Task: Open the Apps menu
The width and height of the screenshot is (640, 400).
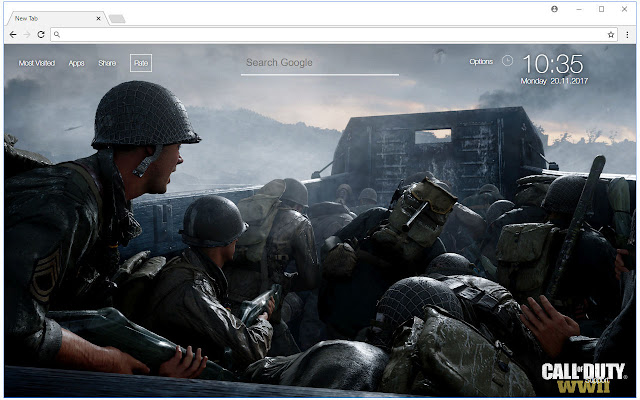Action: pos(76,63)
